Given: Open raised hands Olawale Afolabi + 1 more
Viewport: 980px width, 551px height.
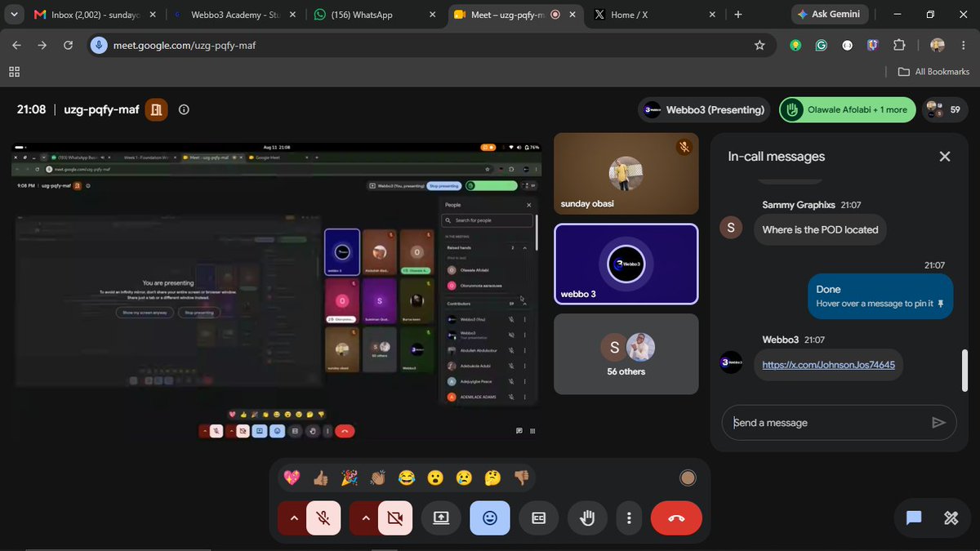Looking at the screenshot, I should pos(847,109).
